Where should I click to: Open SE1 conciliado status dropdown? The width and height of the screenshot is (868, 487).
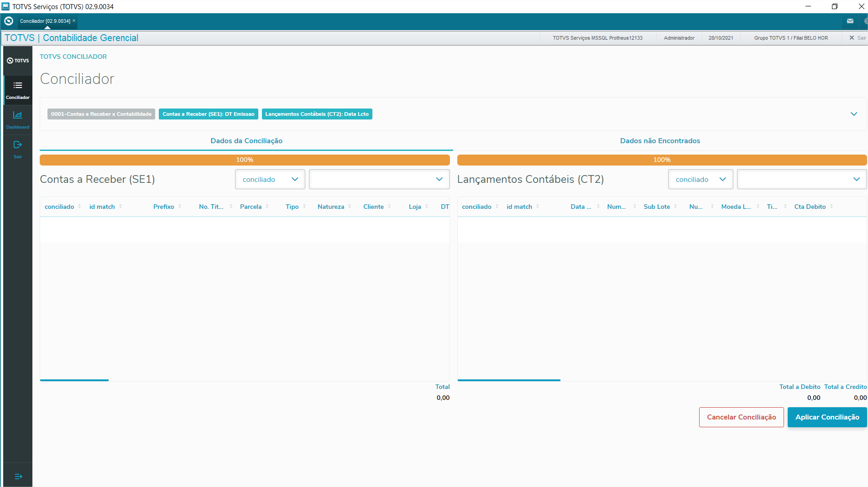[x=270, y=179]
